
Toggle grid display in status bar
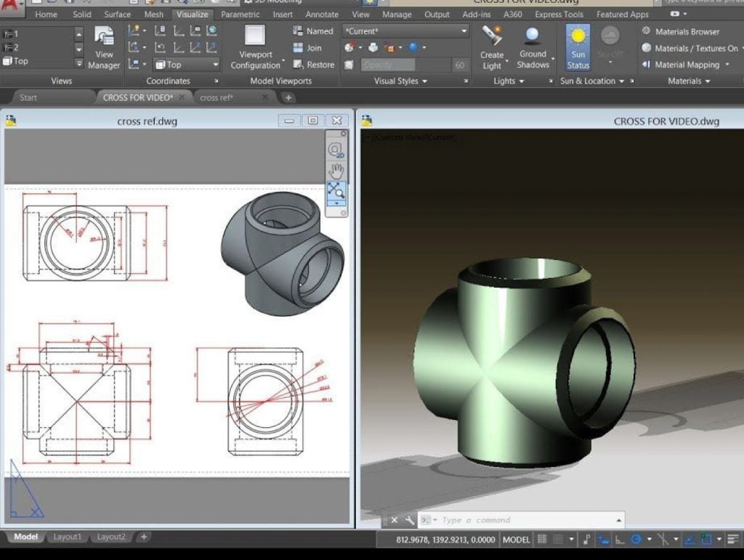541,540
